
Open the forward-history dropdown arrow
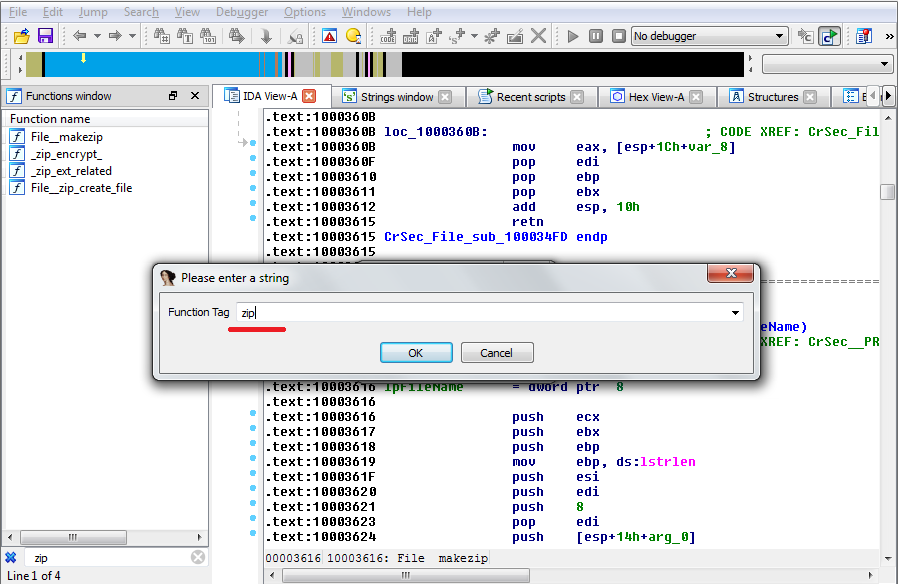coord(132,36)
